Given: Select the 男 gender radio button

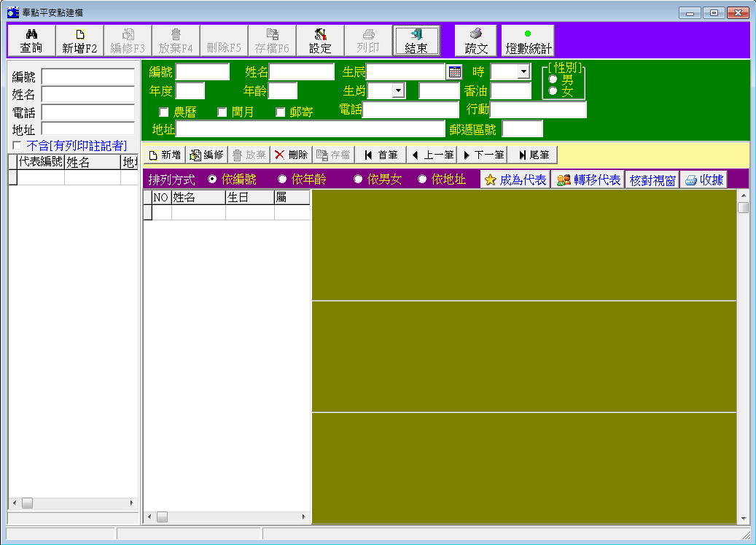Looking at the screenshot, I should [x=553, y=79].
